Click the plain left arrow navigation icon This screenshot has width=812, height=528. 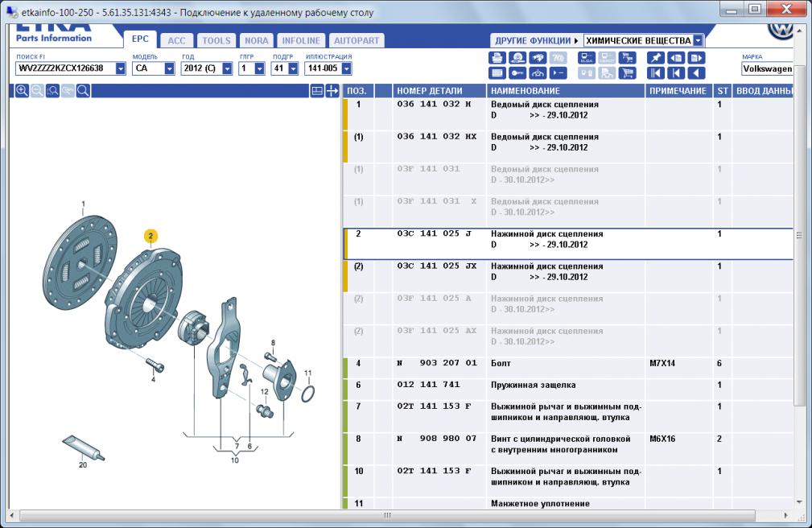click(x=696, y=73)
